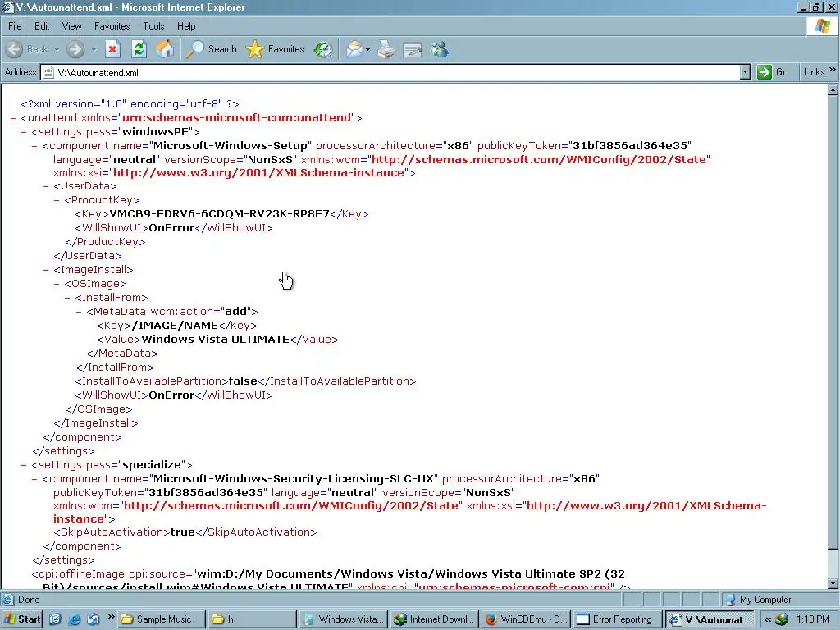
Task: Open the Favorites menu in menu bar
Action: tap(112, 25)
